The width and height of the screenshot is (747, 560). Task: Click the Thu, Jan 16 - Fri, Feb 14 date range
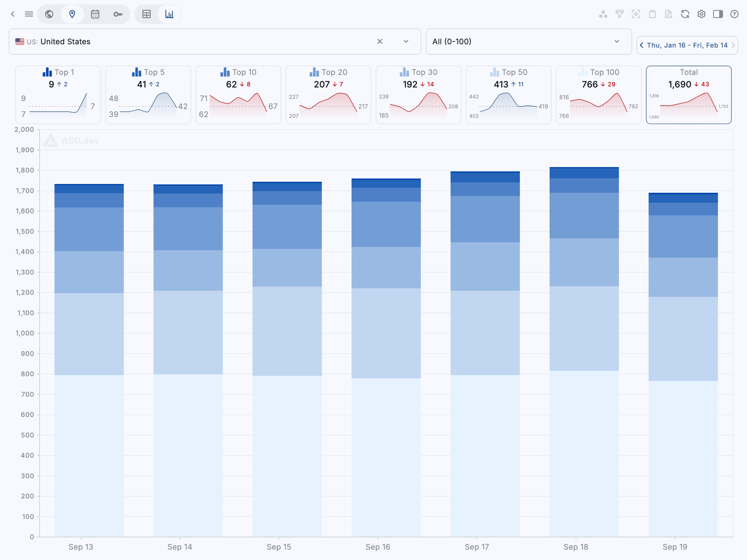click(687, 45)
